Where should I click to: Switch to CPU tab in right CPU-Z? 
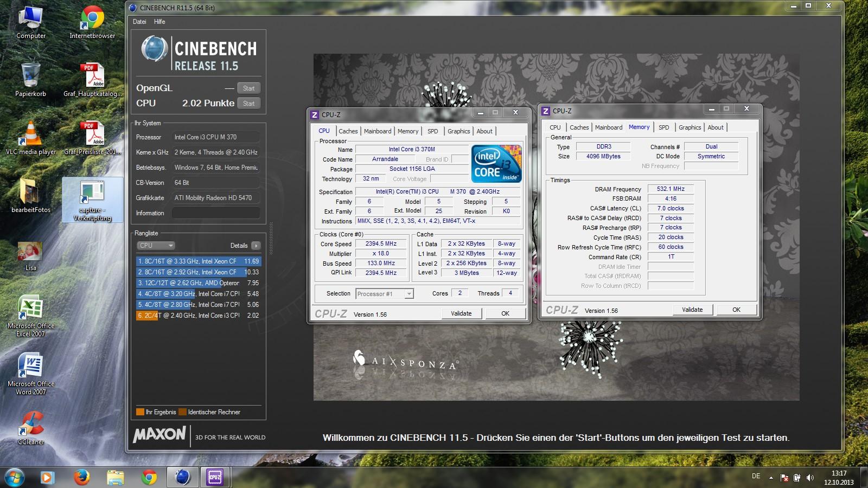coord(555,127)
